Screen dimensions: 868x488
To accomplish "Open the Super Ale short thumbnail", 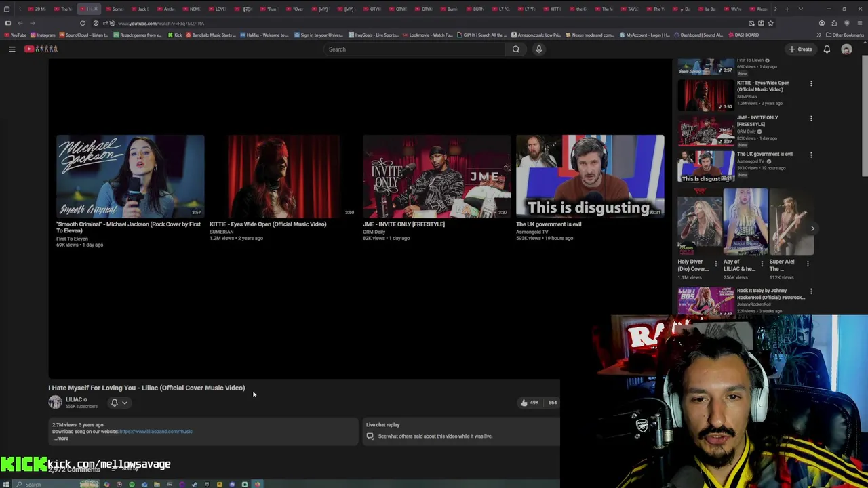I will click(791, 222).
